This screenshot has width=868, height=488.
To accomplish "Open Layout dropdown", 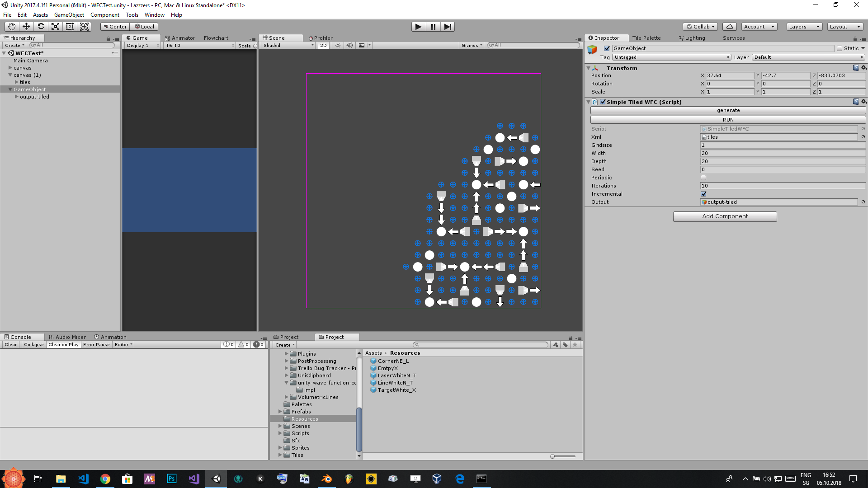I will [x=845, y=27].
